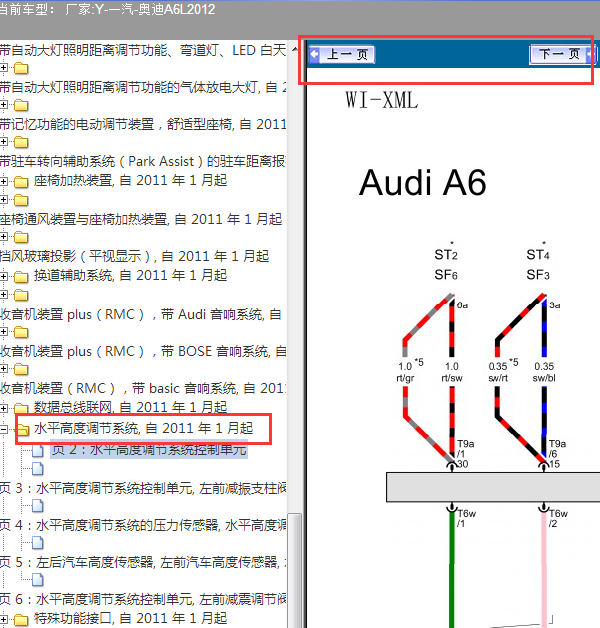This screenshot has width=600, height=628.
Task: Click the tree panel vertical scrollbar thumb
Action: click(x=295, y=570)
